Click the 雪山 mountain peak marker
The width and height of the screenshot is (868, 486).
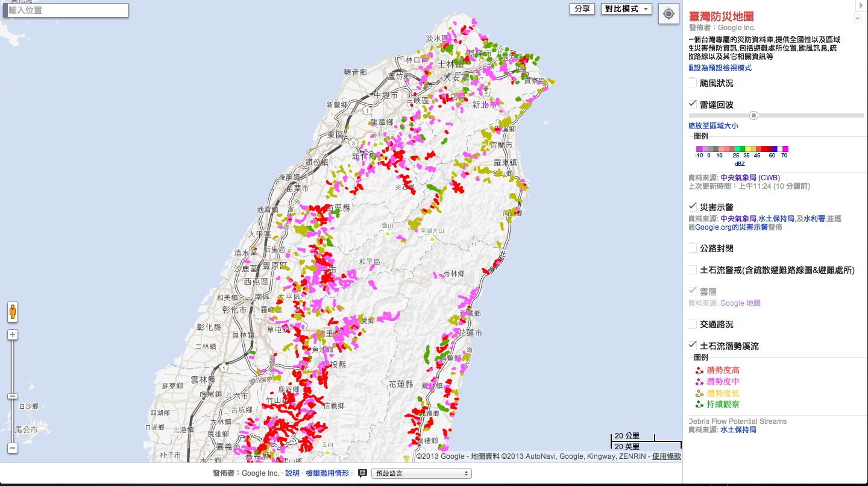pos(388,233)
